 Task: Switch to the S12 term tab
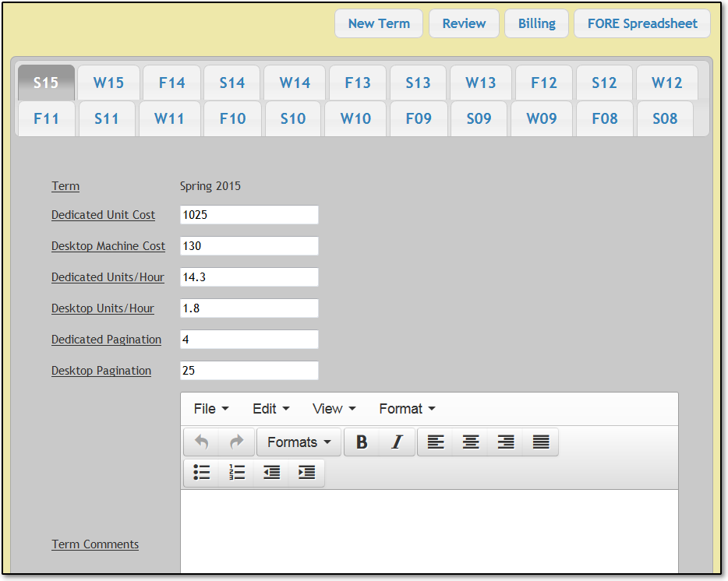[604, 83]
